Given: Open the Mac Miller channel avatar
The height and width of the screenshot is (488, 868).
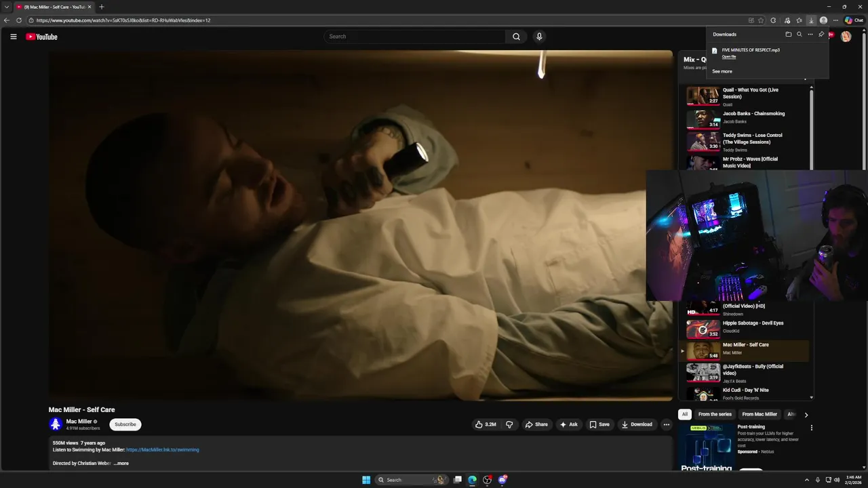Looking at the screenshot, I should point(56,424).
